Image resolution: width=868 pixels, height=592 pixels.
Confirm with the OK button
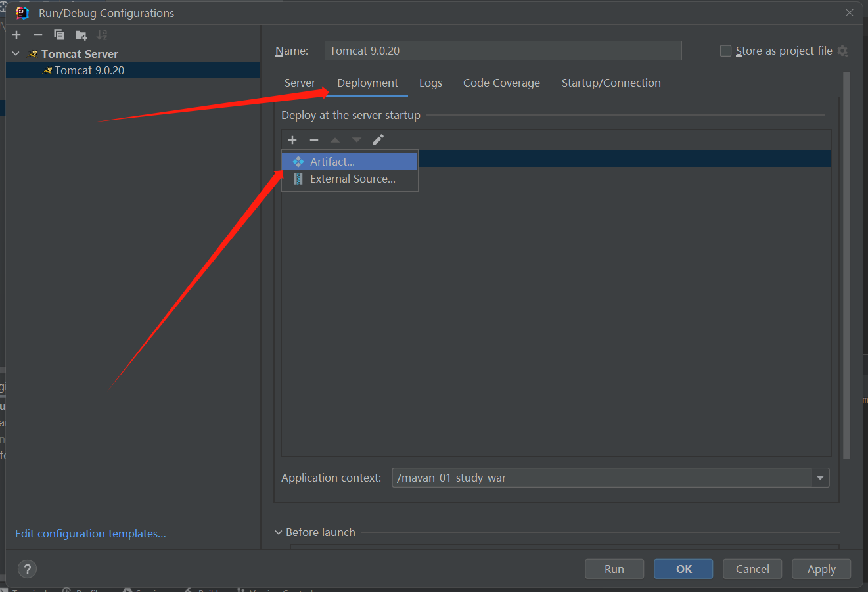683,569
